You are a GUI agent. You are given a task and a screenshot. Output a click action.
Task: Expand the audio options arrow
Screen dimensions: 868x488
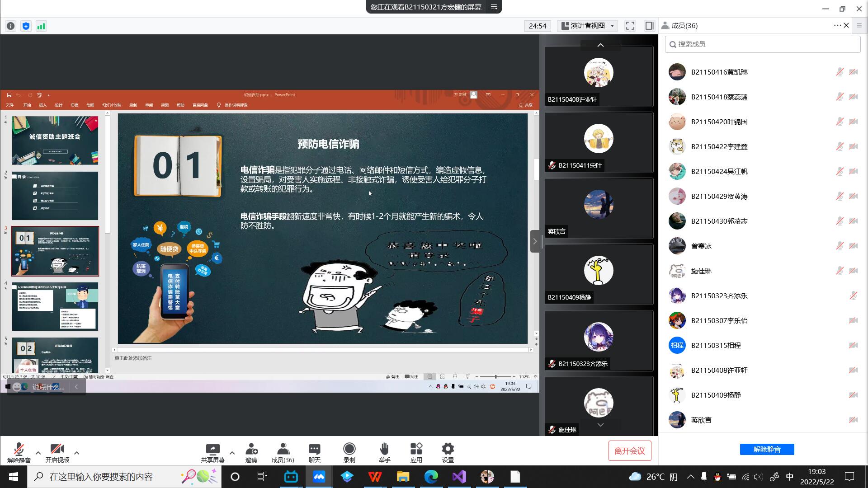[38, 453]
